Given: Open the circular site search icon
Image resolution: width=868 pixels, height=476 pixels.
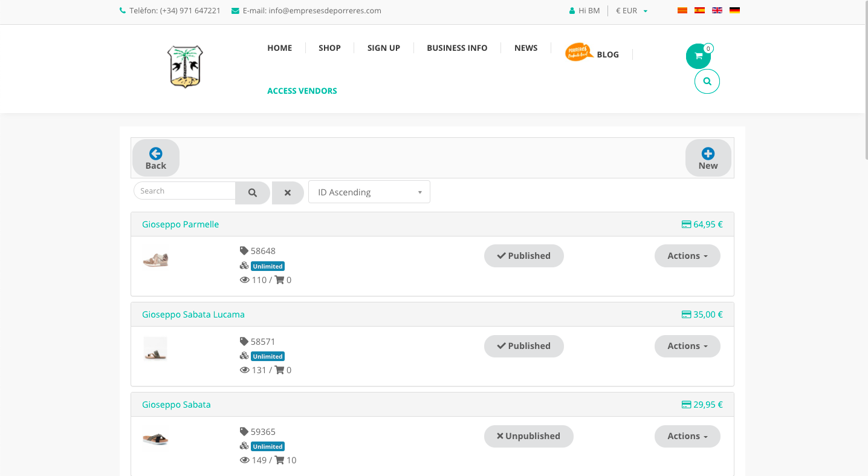Looking at the screenshot, I should pyautogui.click(x=707, y=81).
